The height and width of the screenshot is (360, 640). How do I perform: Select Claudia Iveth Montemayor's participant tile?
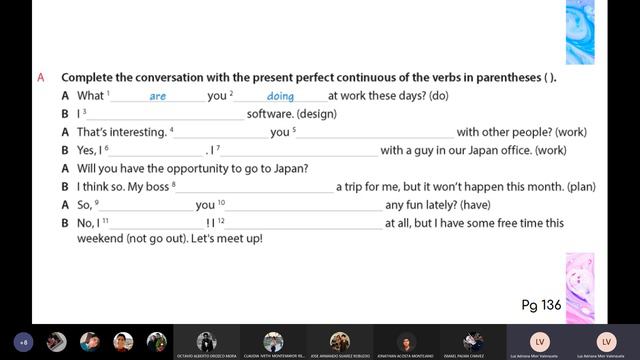click(x=273, y=342)
